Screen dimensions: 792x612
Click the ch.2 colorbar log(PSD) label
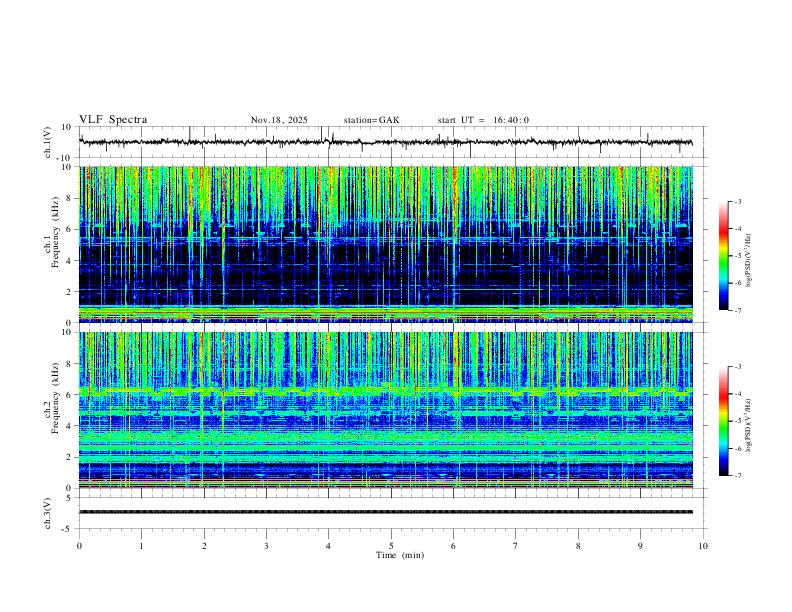[749, 426]
